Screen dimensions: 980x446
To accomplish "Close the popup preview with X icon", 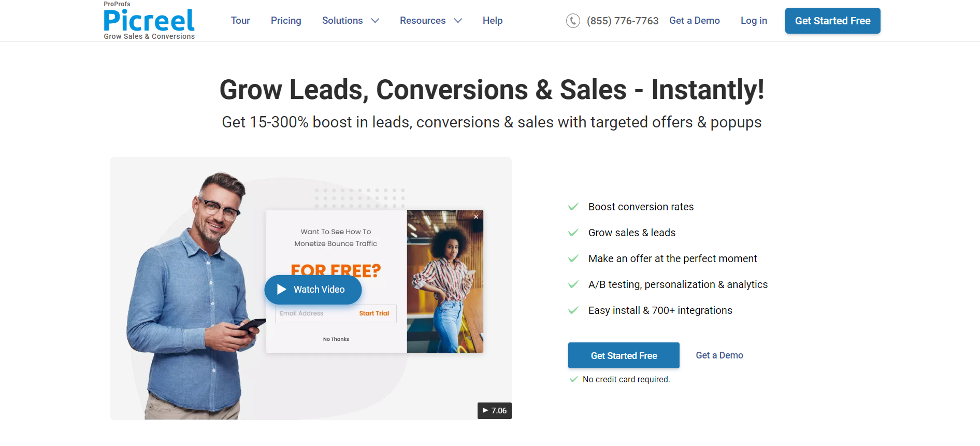I will (476, 217).
